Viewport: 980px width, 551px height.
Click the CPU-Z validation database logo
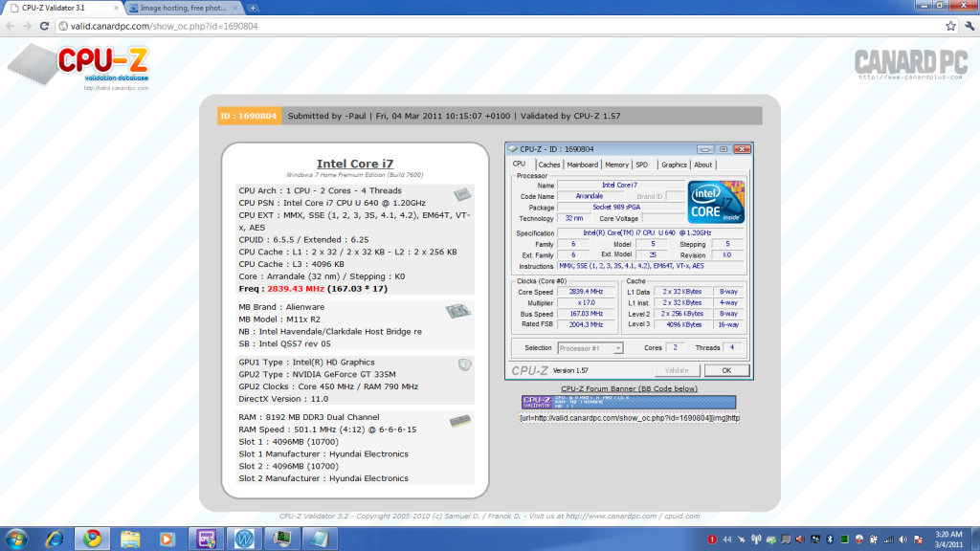coord(79,66)
